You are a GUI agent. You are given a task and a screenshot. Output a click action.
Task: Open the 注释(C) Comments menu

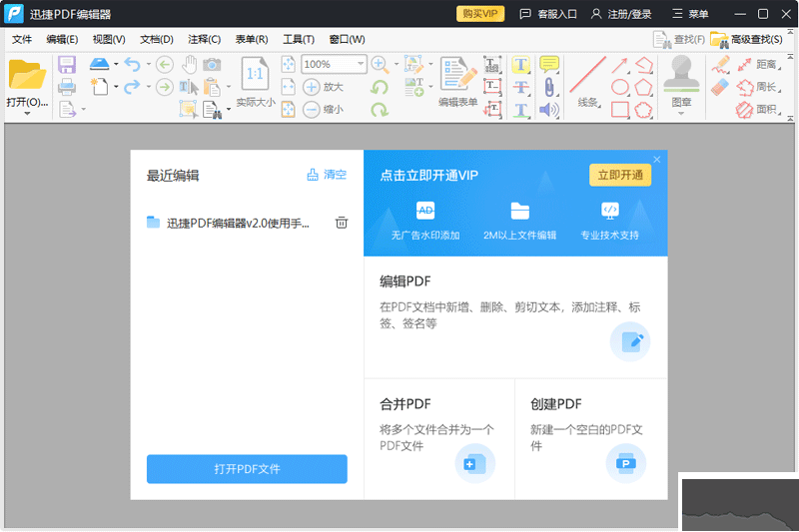(x=204, y=40)
